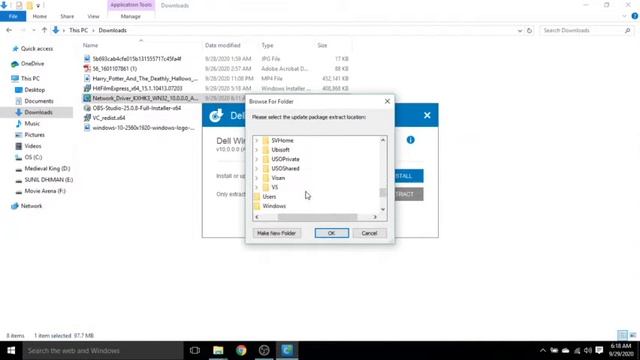
Task: Open Pictures in navigation pane
Action: click(34, 135)
